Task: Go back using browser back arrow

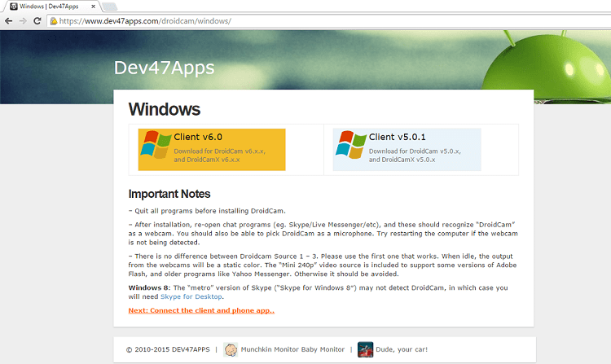Action: (x=8, y=21)
